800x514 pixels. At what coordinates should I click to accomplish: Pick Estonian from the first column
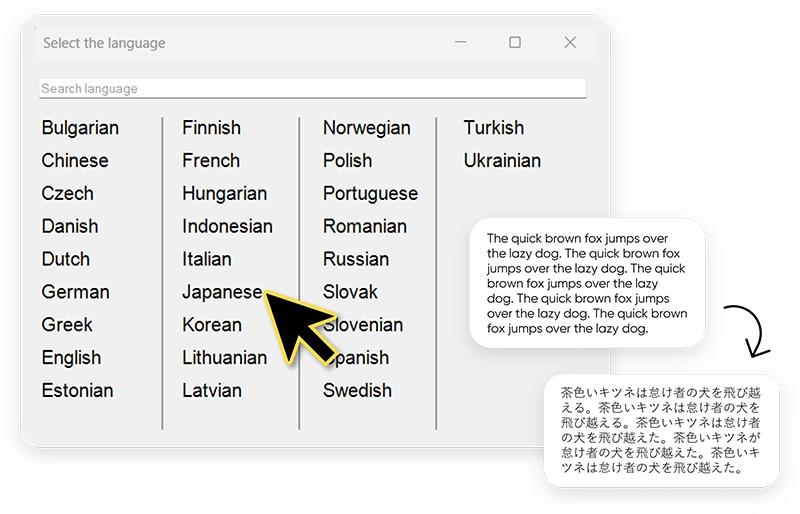[x=77, y=391]
